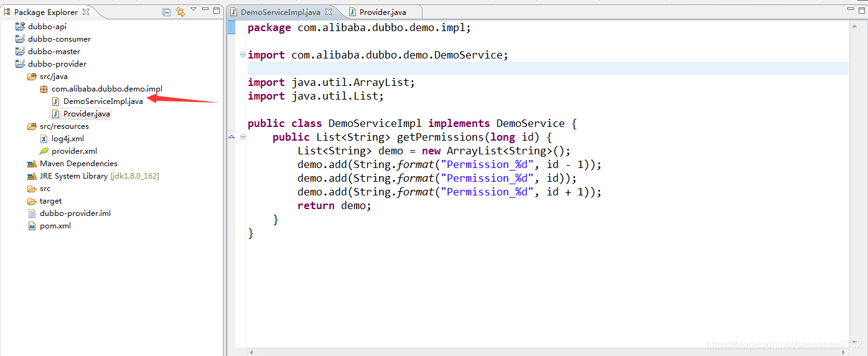Maximize the editor area
This screenshot has height=356, width=868.
(x=862, y=10)
